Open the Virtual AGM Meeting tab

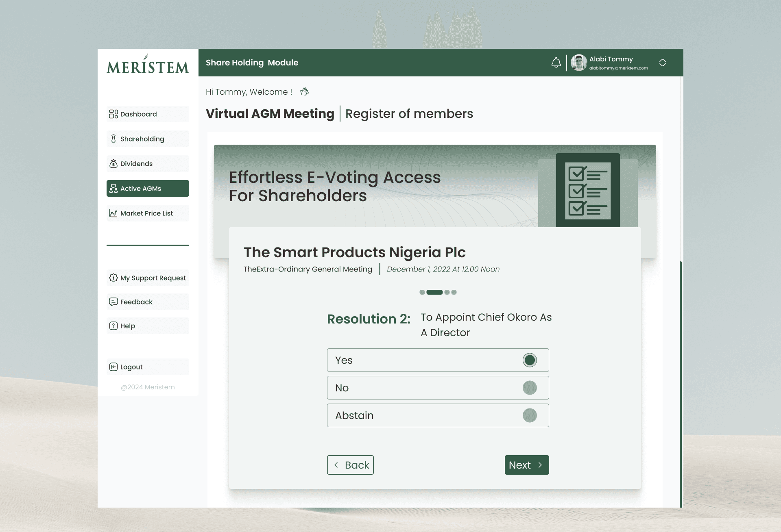tap(270, 114)
